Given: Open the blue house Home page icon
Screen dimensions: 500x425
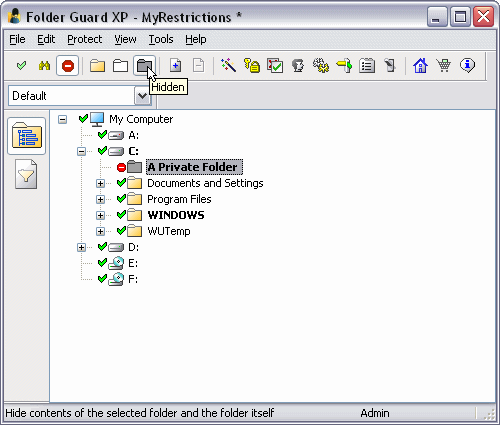Looking at the screenshot, I should click(420, 65).
